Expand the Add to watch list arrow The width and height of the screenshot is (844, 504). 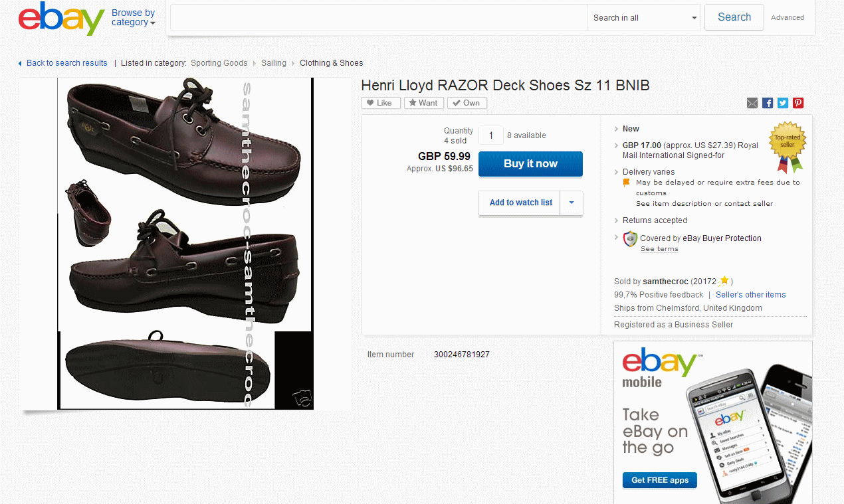572,203
